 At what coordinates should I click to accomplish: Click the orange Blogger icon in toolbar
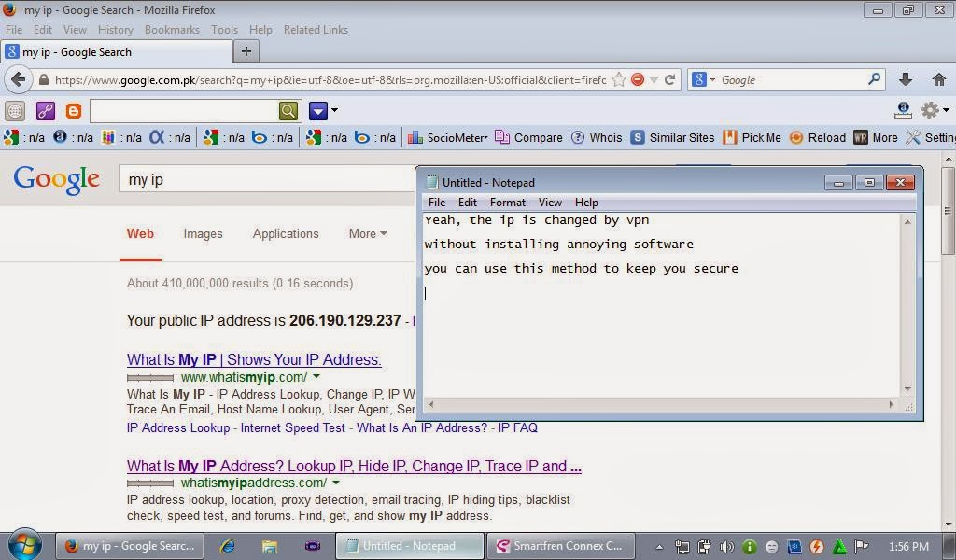coord(73,111)
